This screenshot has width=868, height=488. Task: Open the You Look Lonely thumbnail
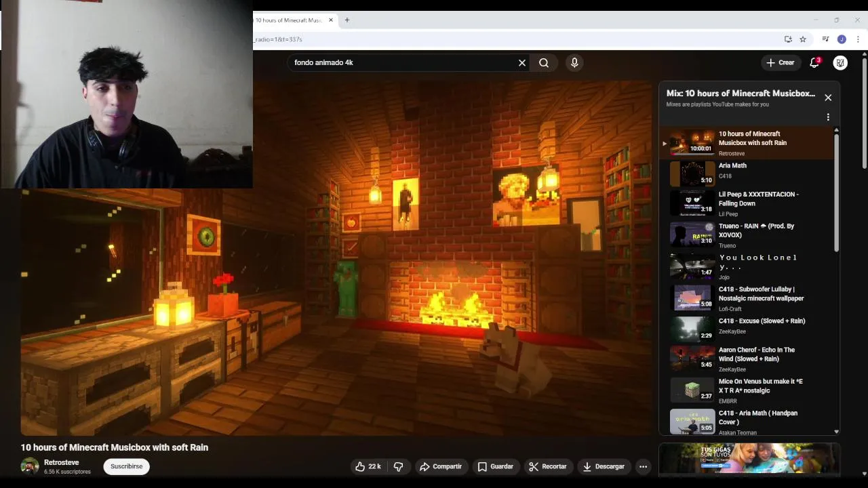(x=692, y=266)
